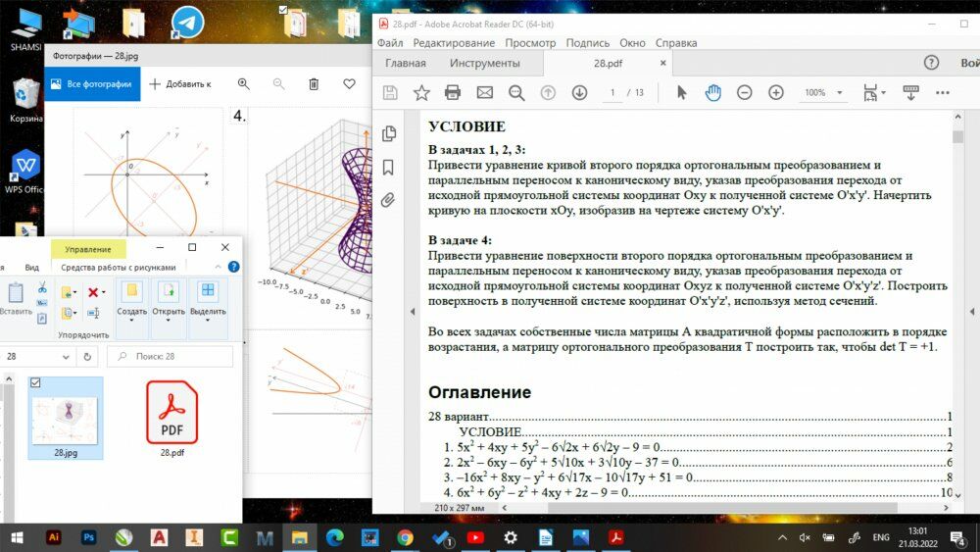Expand the Open dropdown in Explorer ribbon
This screenshot has height=552, width=980.
click(x=169, y=320)
